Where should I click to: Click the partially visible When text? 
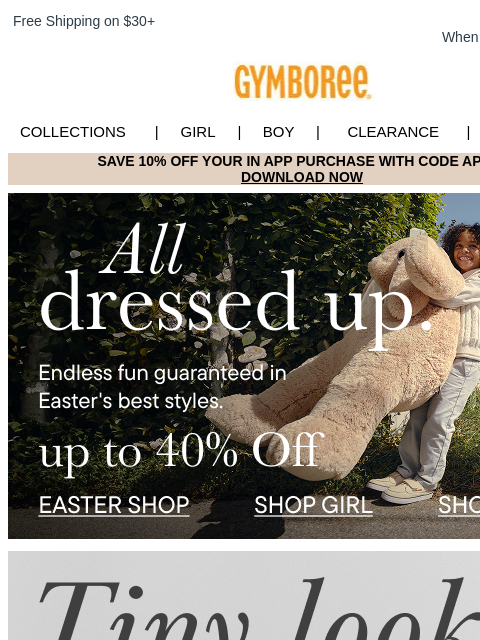(460, 37)
